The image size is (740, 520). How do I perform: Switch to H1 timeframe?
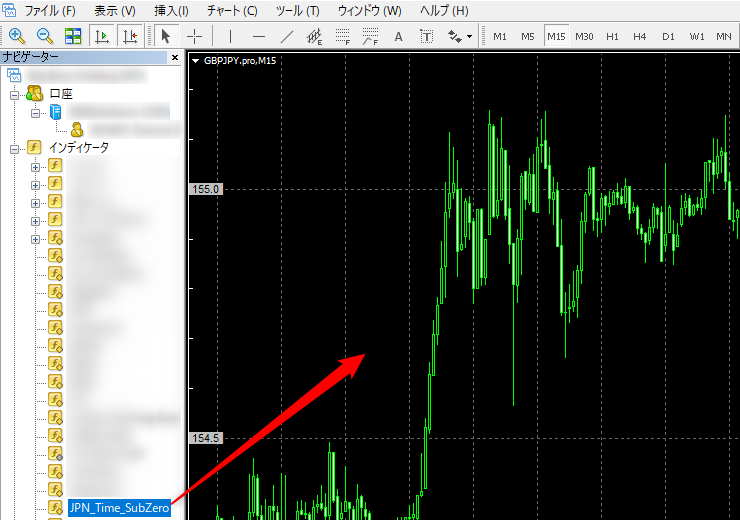[612, 36]
